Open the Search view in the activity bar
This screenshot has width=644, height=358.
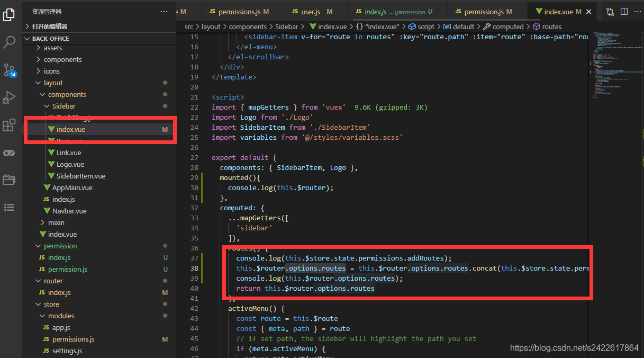tap(9, 42)
